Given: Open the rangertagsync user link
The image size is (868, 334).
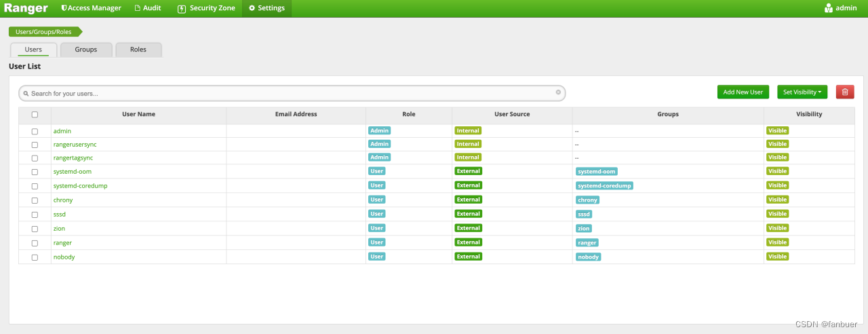Looking at the screenshot, I should pyautogui.click(x=73, y=157).
